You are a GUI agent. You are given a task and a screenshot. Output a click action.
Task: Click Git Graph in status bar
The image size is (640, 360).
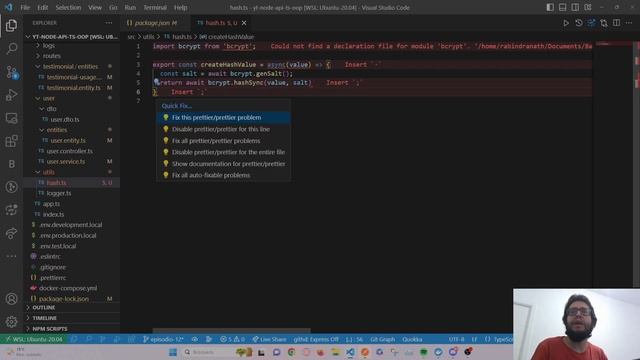click(x=382, y=339)
